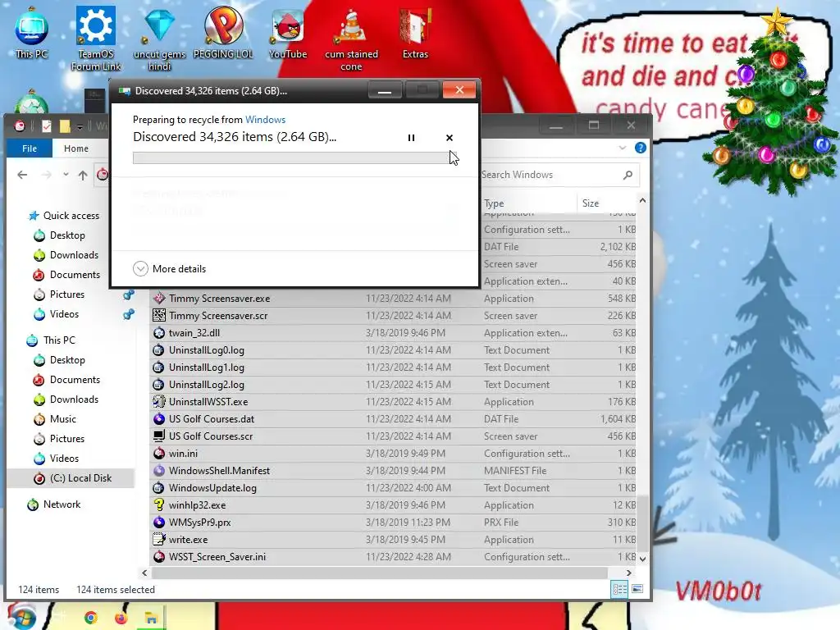Pause the recycle operation in dialog
Viewport: 840px width, 630px height.
coord(411,138)
